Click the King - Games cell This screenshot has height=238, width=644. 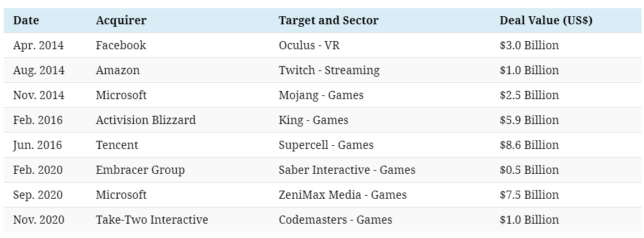coord(314,120)
